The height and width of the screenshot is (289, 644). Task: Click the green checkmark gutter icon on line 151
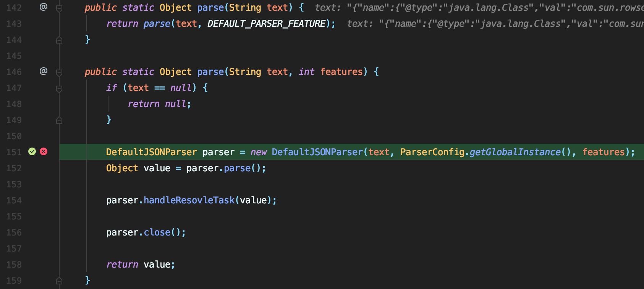click(32, 152)
